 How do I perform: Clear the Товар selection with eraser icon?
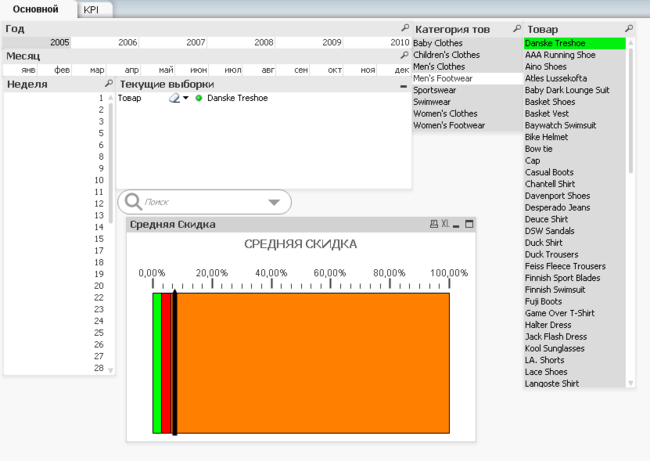[x=174, y=98]
